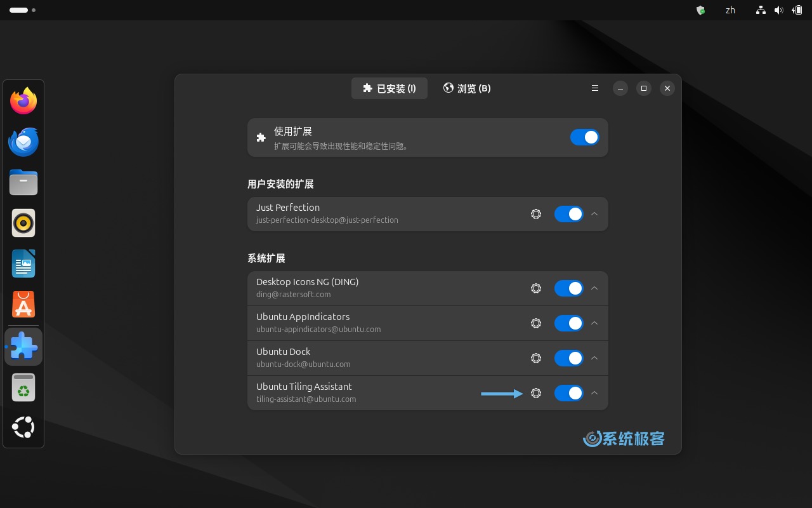Minimize the Extension Manager window

(620, 88)
